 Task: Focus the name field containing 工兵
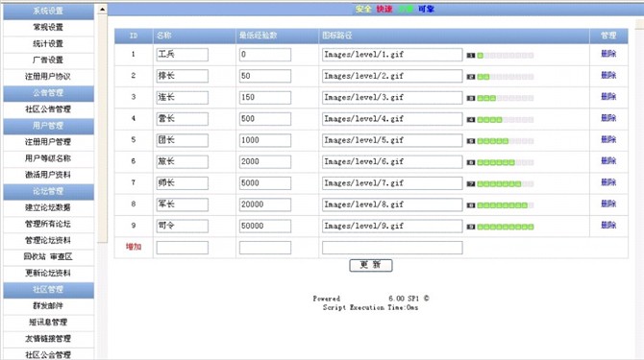point(183,55)
